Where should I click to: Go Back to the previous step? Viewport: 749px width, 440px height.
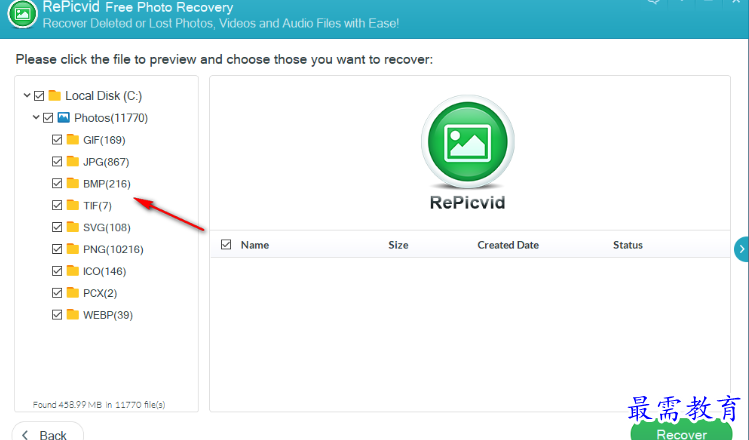pyautogui.click(x=47, y=431)
